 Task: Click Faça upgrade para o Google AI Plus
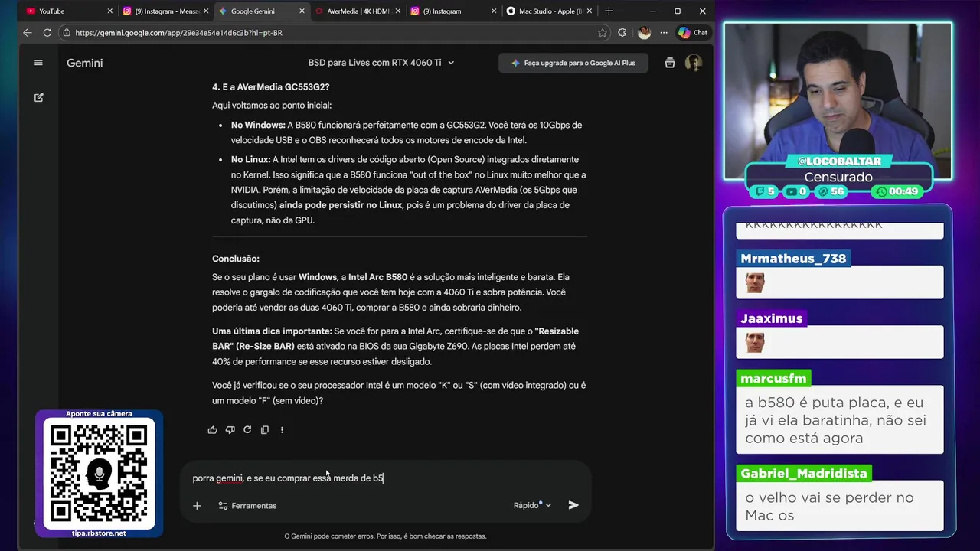tap(573, 63)
